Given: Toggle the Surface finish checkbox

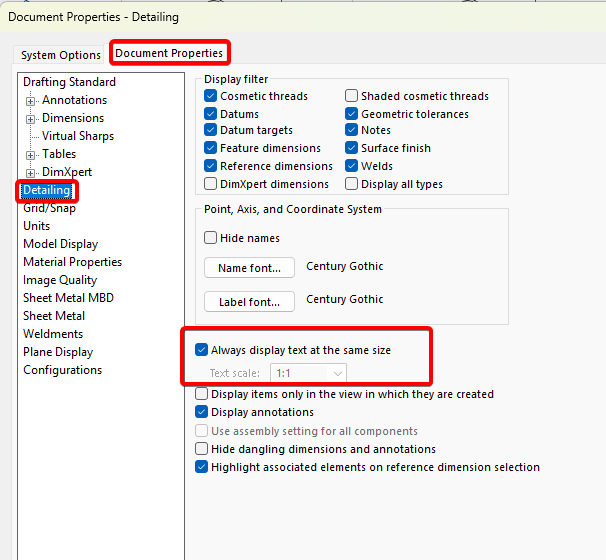Looking at the screenshot, I should click(x=351, y=148).
